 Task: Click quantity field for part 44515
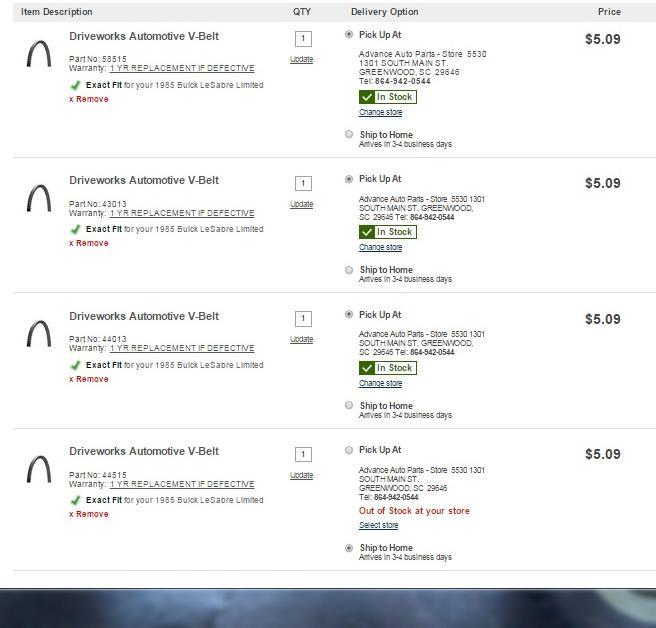(303, 454)
